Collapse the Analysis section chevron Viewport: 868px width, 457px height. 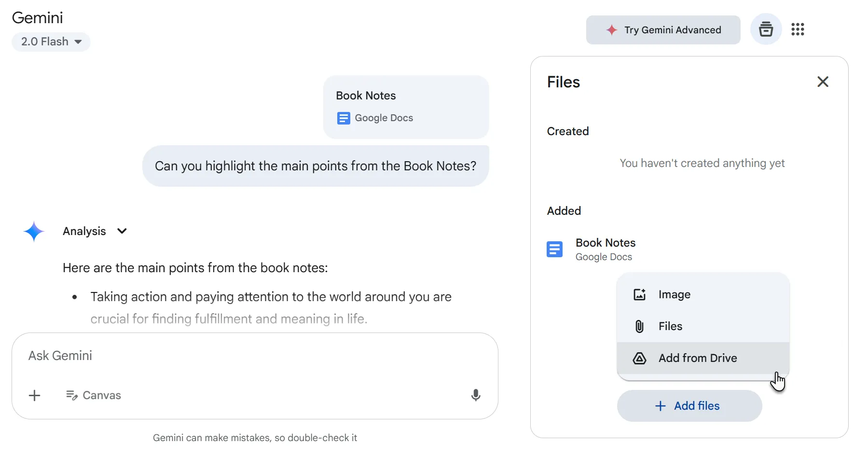coord(122,231)
